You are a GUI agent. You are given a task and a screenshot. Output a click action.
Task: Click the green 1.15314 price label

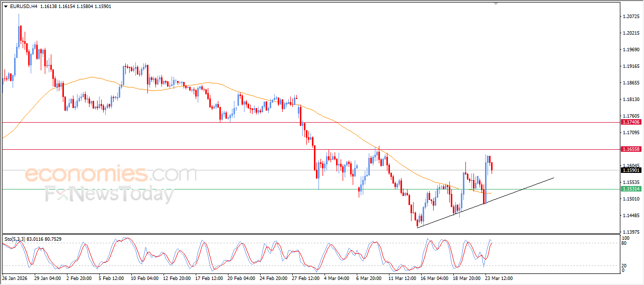631,189
